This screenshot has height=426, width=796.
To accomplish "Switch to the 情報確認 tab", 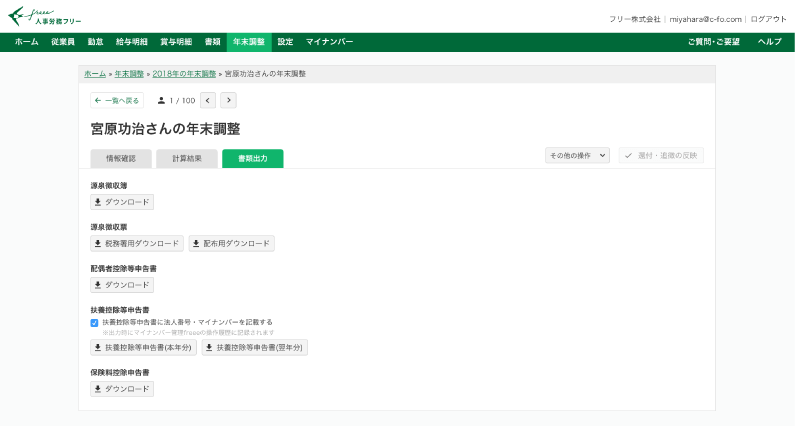I will pyautogui.click(x=120, y=158).
